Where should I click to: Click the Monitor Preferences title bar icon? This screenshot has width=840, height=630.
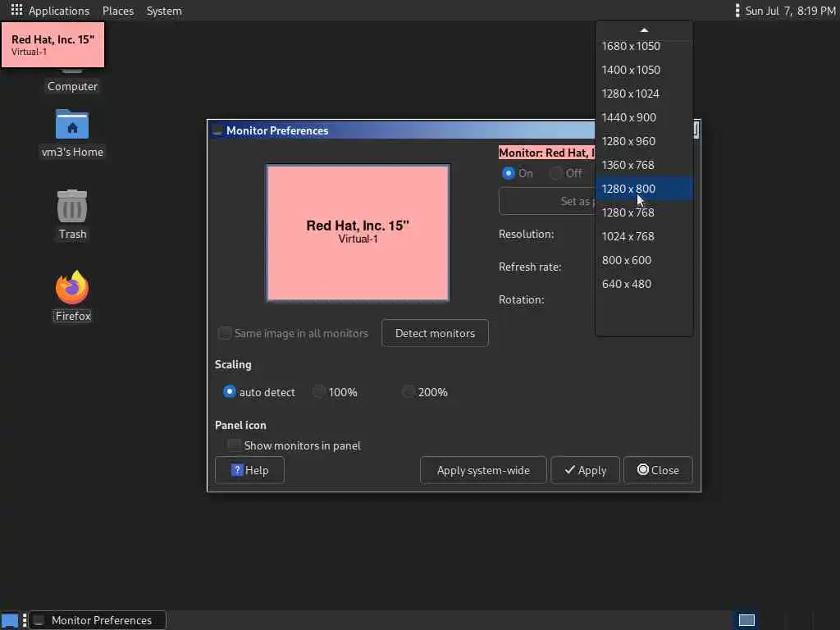(x=217, y=130)
